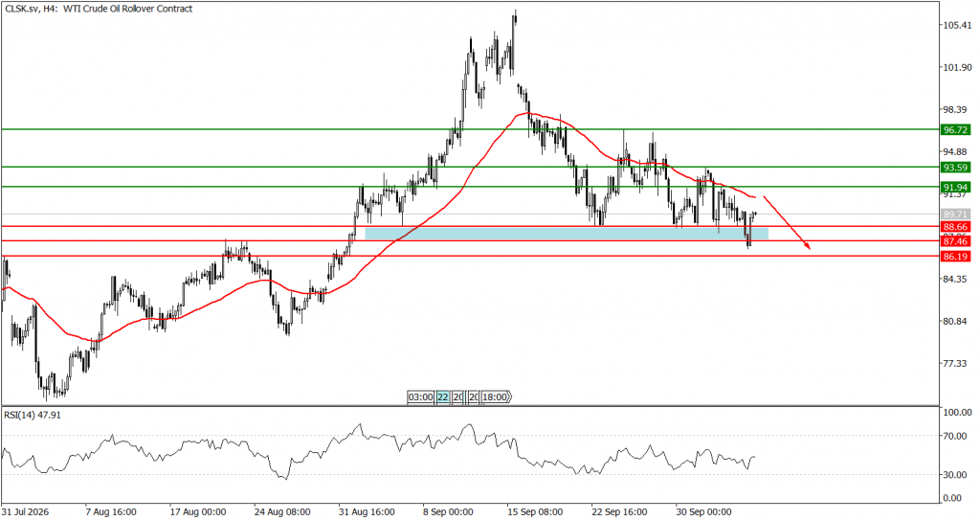Click the RSI scale value 100.00

(x=957, y=412)
